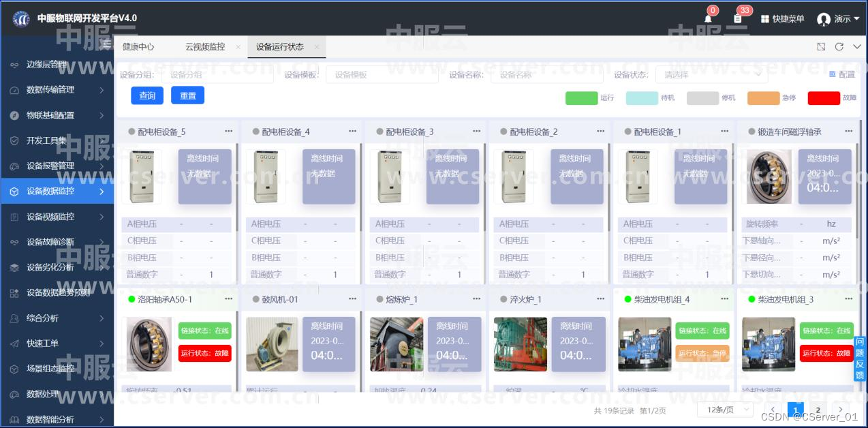
Task: Click the orange 急停 status swatch
Action: [763, 98]
